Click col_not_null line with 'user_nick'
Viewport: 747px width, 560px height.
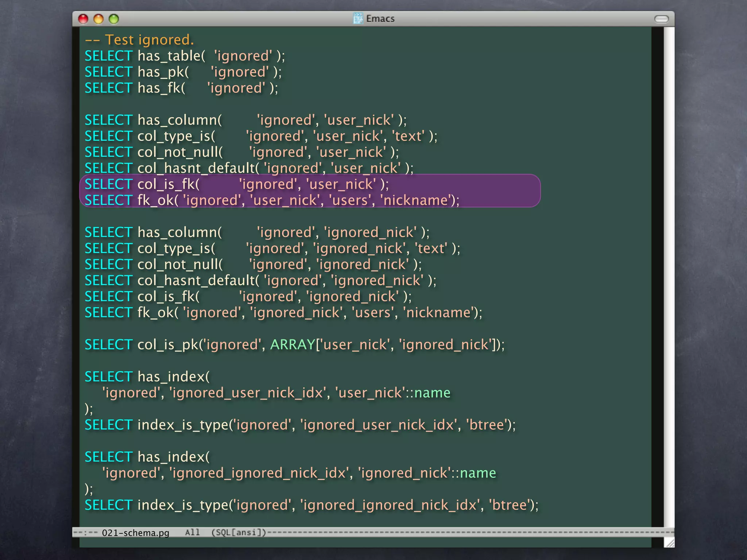(x=242, y=152)
